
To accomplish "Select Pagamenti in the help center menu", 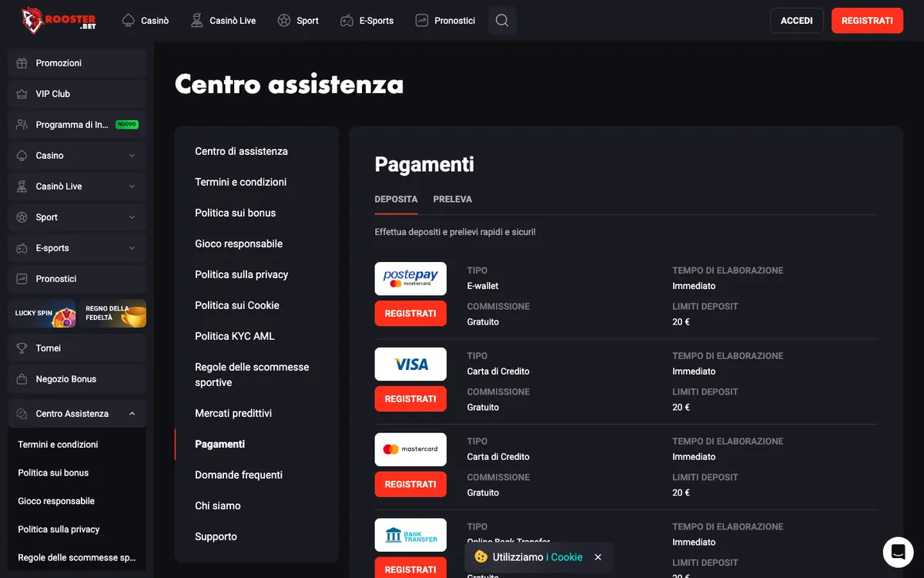I will coord(220,445).
